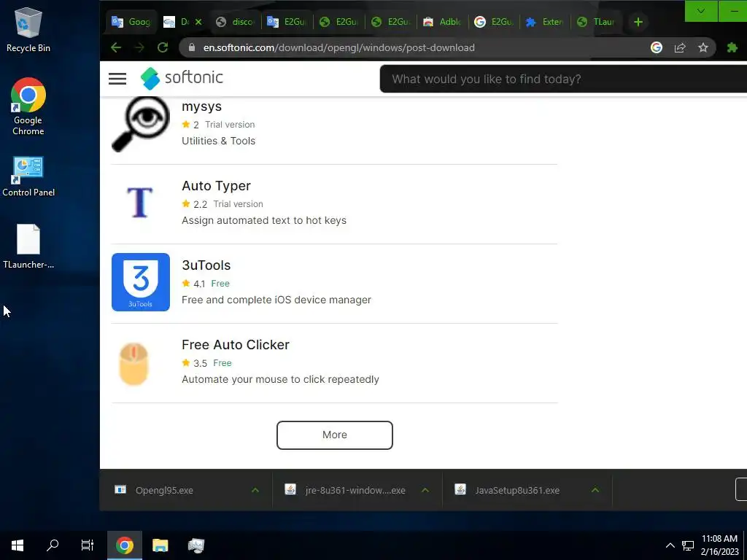
Task: Click the browser forward arrow
Action: pyautogui.click(x=139, y=47)
